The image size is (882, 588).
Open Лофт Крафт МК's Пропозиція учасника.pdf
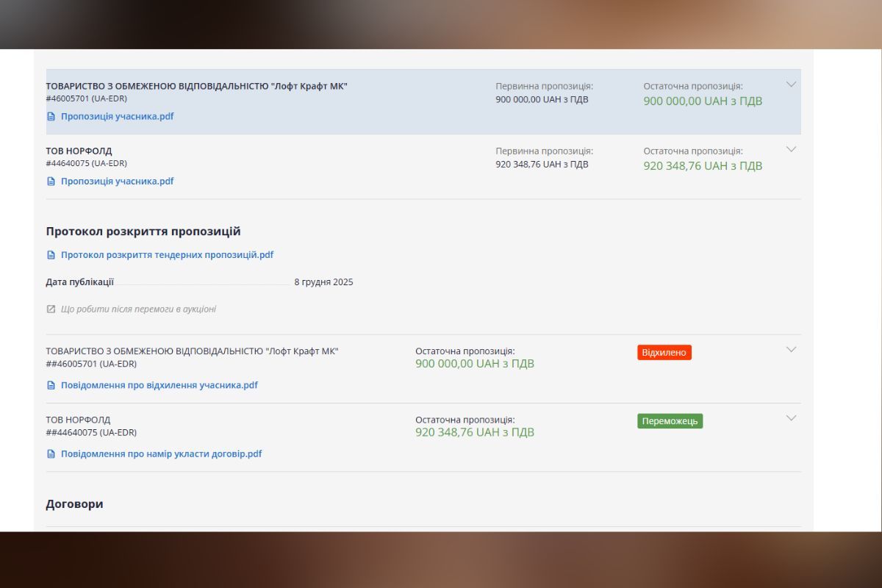118,116
